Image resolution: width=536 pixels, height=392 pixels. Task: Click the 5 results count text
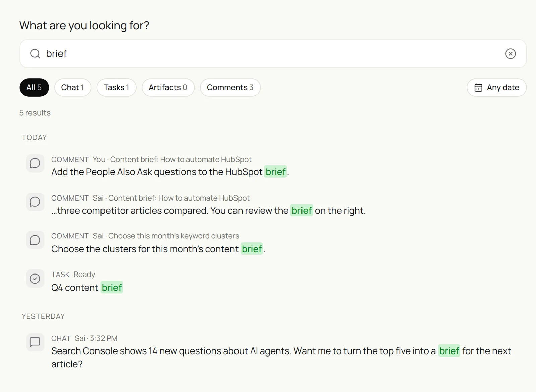[x=35, y=113]
